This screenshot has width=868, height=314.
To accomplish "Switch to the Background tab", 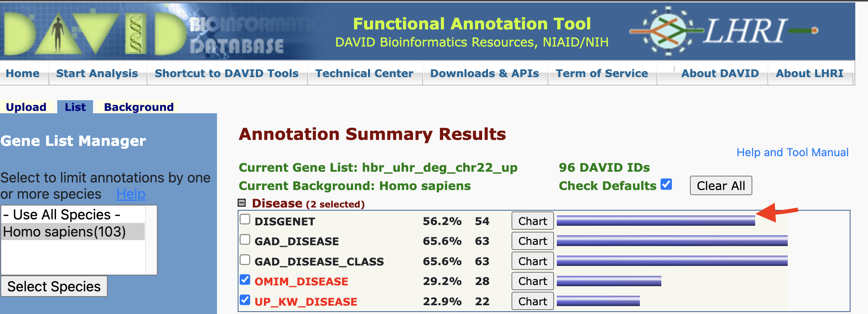I will point(139,107).
